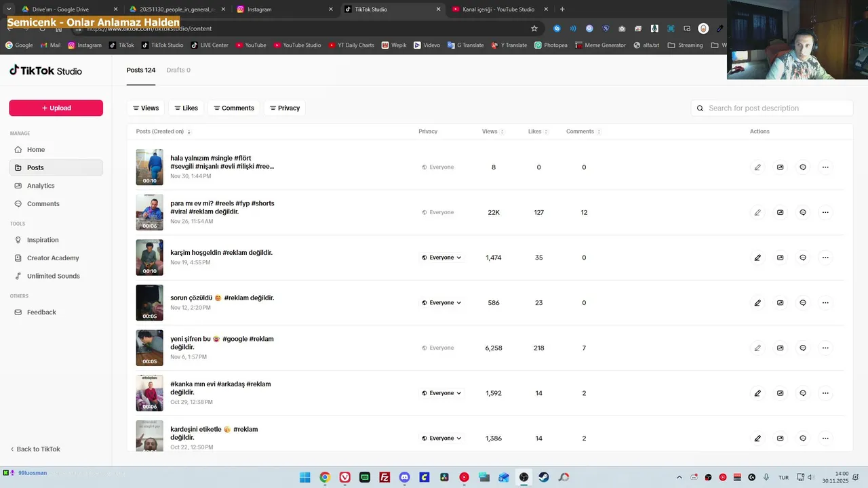Screen dimensions: 868x488
Task: Edit the 'hala yalnızım' post
Action: click(x=757, y=167)
